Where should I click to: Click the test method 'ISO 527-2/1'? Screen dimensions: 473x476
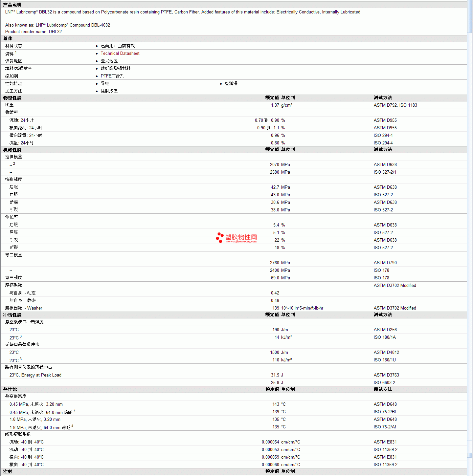click(385, 172)
